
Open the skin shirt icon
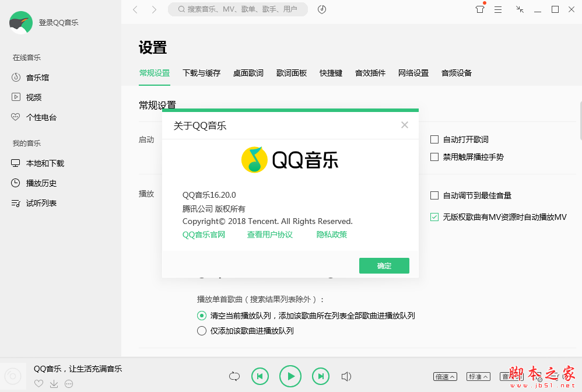click(480, 9)
